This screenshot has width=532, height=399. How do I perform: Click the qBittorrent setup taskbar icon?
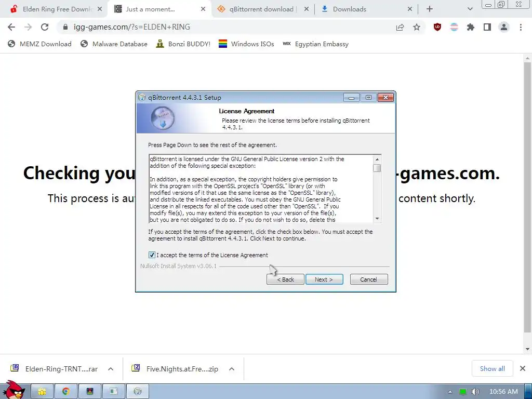(x=137, y=392)
